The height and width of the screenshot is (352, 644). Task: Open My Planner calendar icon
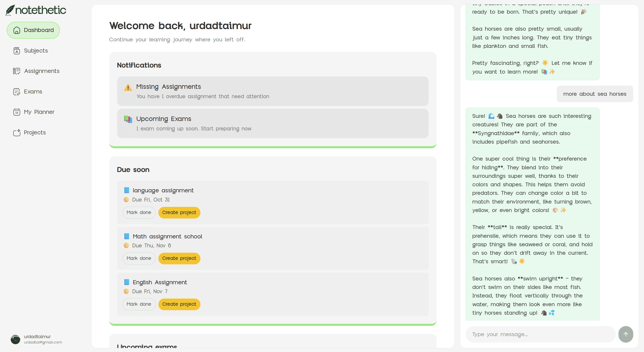click(17, 112)
